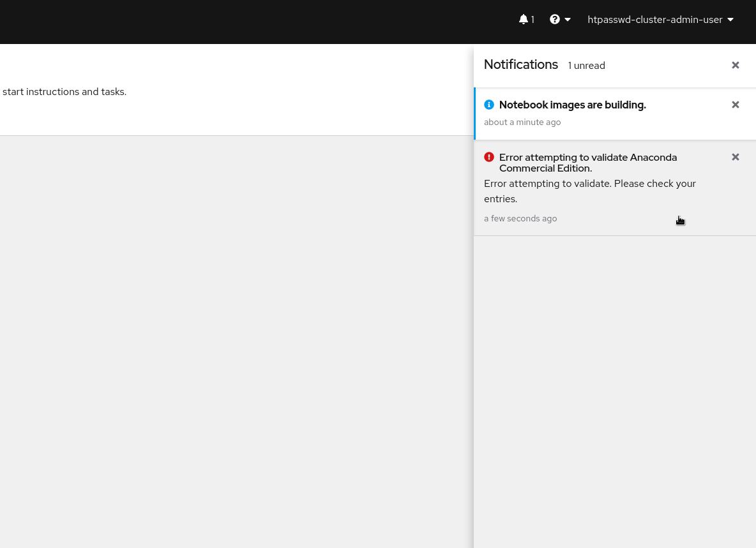Click the blue info status icon

tap(489, 105)
